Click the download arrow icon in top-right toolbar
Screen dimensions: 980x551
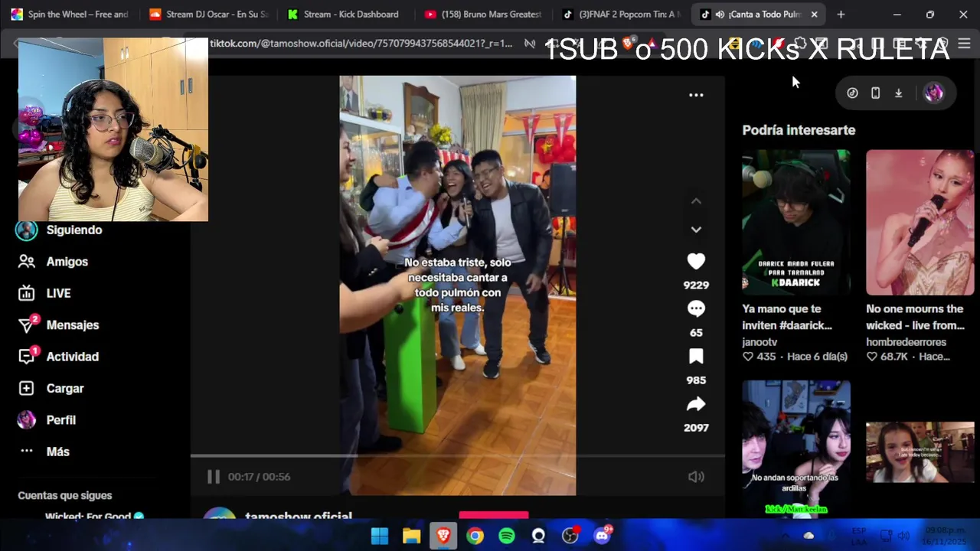click(898, 93)
